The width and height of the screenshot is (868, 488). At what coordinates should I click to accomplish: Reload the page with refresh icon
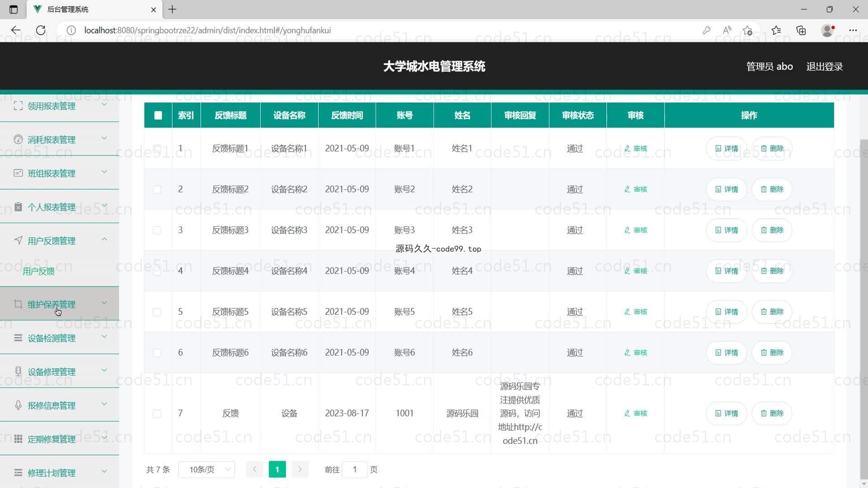click(x=41, y=30)
